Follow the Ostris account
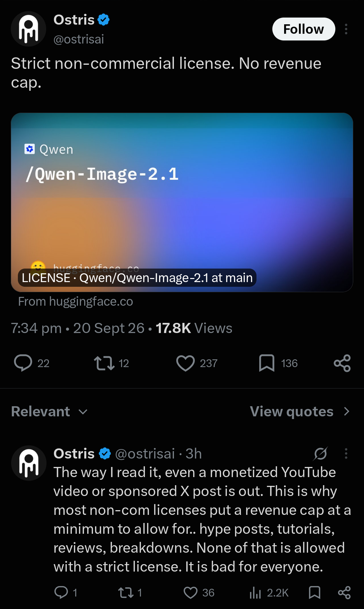 304,29
